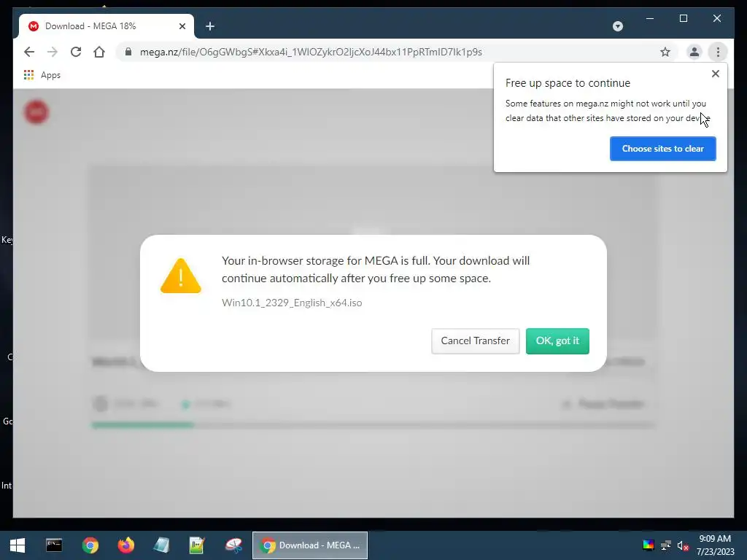
Task: Open the green chart taskbar app
Action: [x=197, y=545]
